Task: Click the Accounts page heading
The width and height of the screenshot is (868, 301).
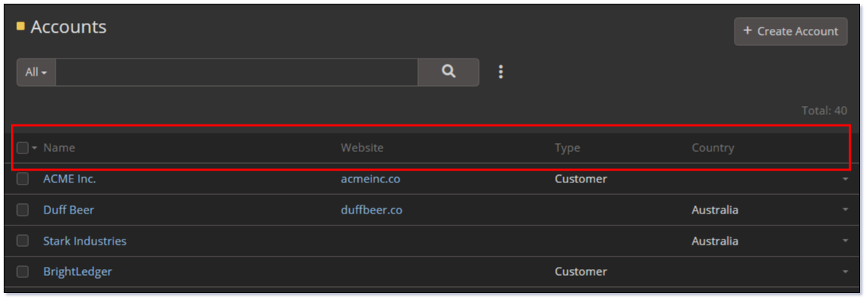Action: pos(69,27)
